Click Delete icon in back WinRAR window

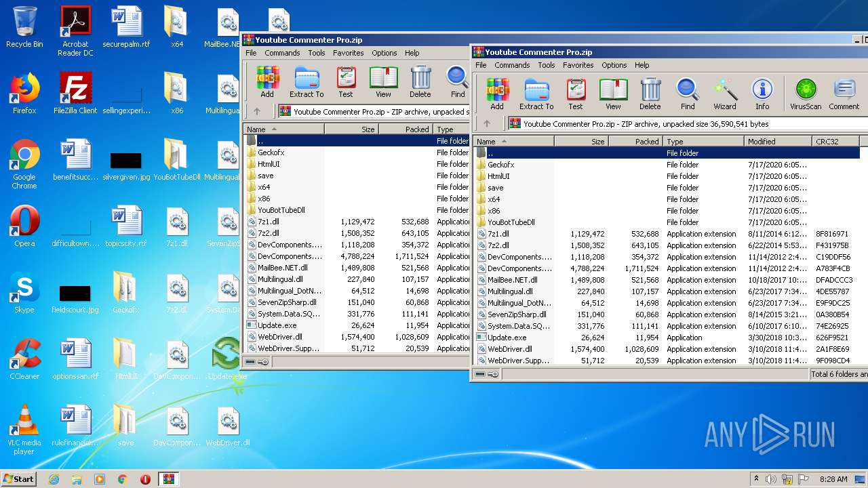tap(420, 81)
